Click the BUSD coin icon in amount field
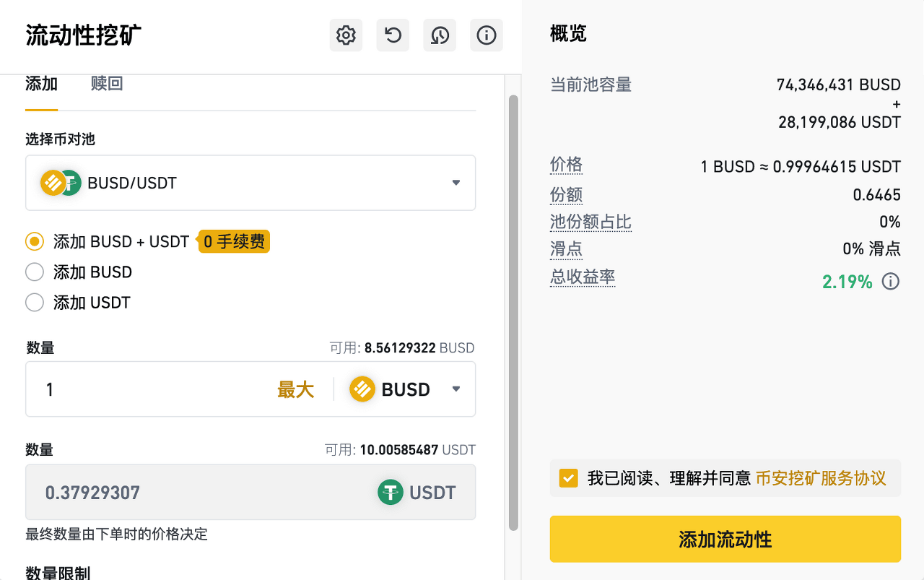This screenshot has height=580, width=924. click(x=362, y=389)
